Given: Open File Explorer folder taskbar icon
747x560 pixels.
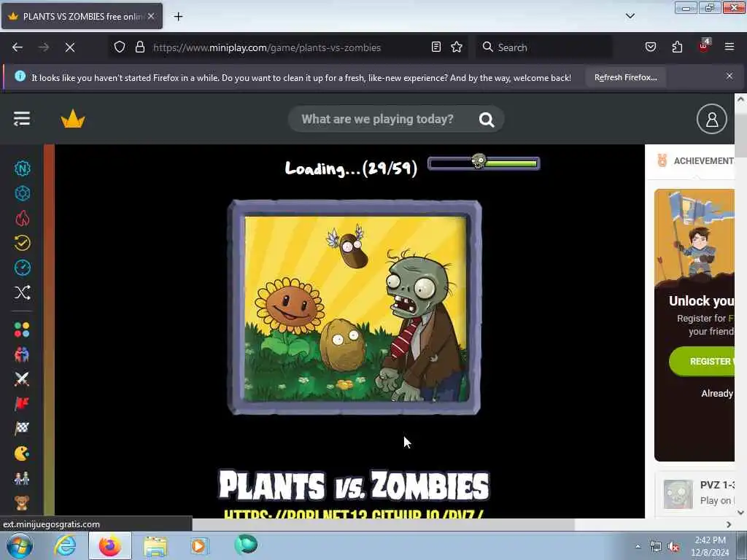Looking at the screenshot, I should [155, 546].
